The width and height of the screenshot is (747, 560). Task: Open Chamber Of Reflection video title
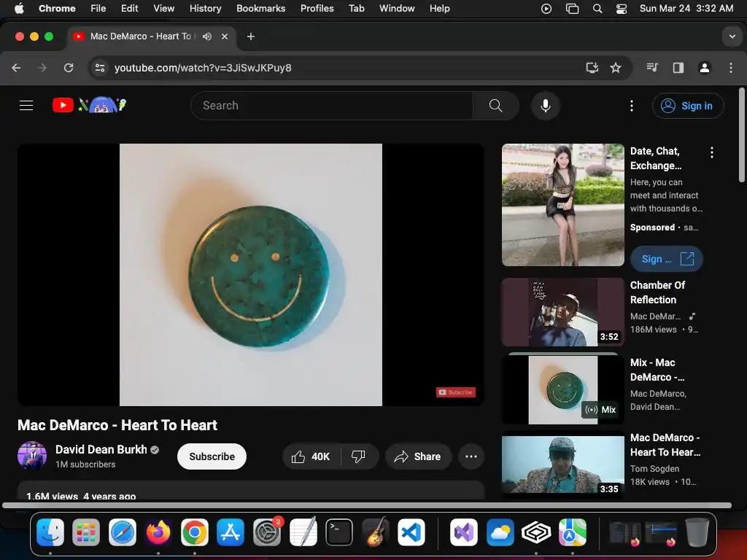(x=658, y=292)
